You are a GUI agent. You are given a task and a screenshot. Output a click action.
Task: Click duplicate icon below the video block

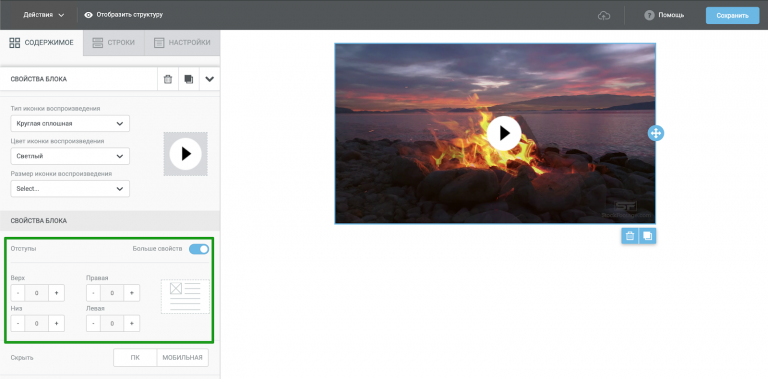coord(648,236)
